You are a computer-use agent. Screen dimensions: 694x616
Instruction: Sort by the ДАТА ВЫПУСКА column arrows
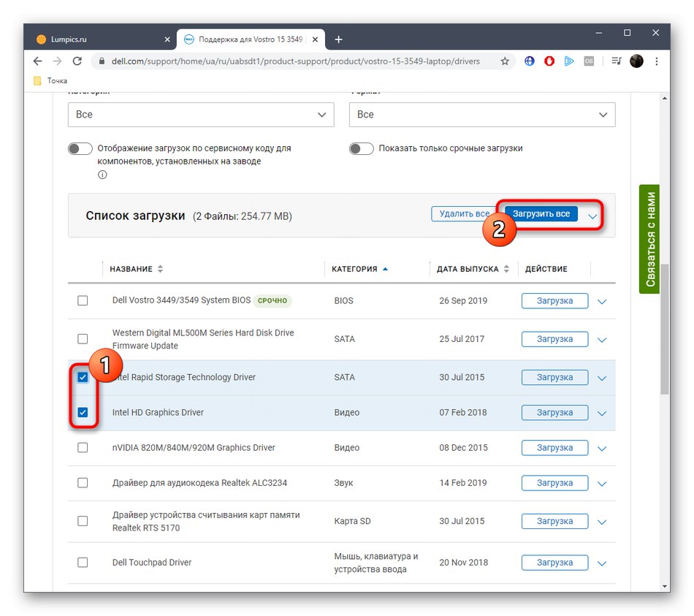pyautogui.click(x=506, y=269)
